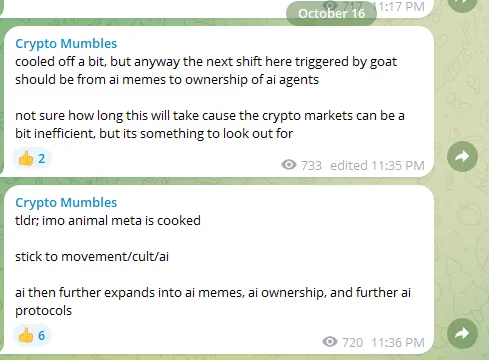This screenshot has height=360, width=489.
Task: Open Crypto Mumbles name on the first message
Action: [66, 44]
